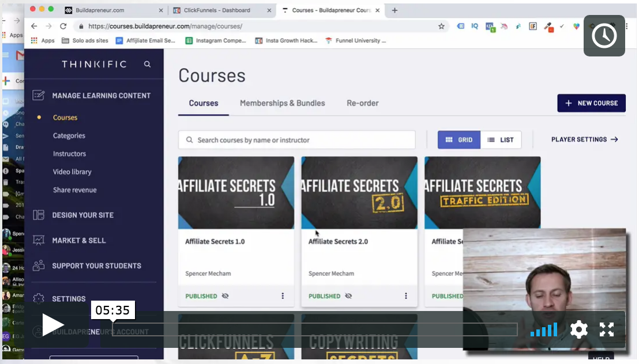The width and height of the screenshot is (639, 364).
Task: Adjust the video volume bars
Action: coord(543,329)
